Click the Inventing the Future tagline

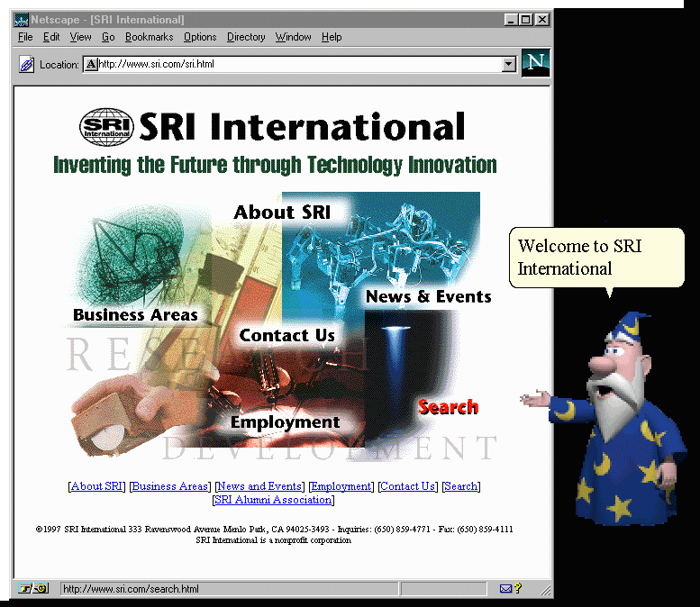click(x=275, y=165)
